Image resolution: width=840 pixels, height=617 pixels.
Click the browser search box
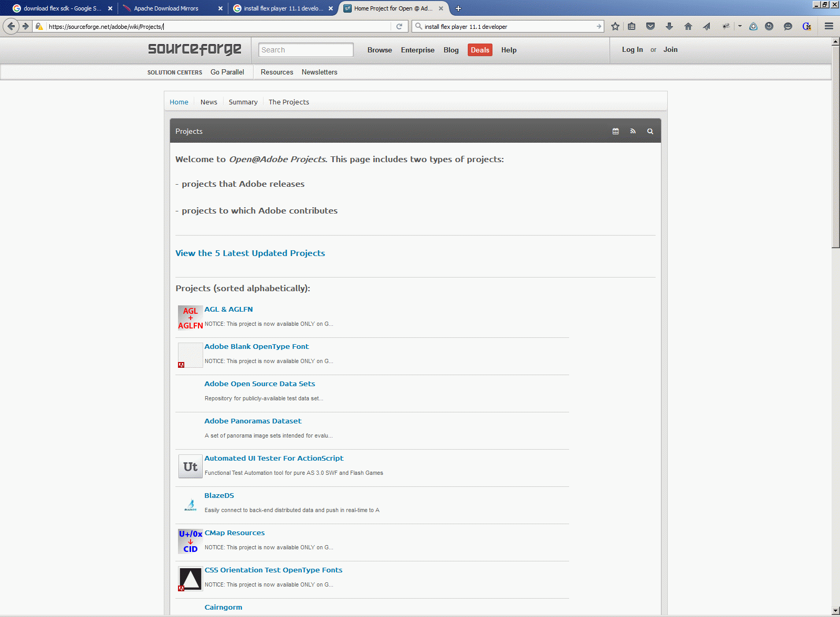[x=509, y=26]
